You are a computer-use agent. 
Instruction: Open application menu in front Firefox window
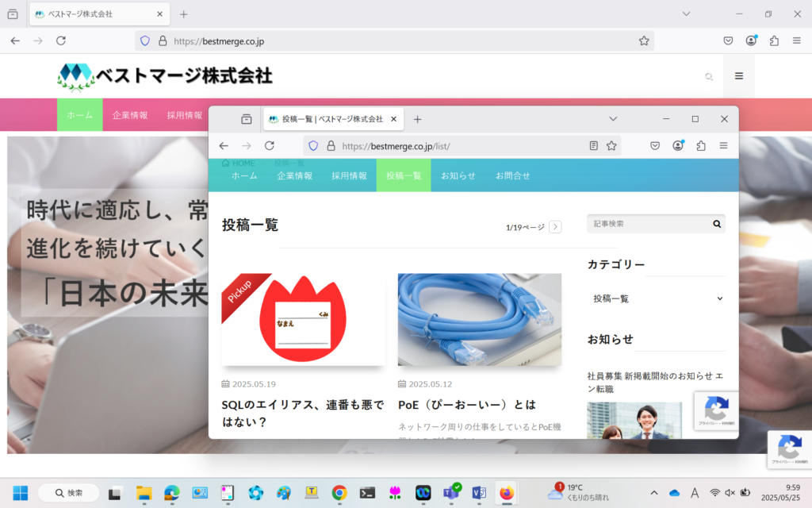click(x=723, y=146)
